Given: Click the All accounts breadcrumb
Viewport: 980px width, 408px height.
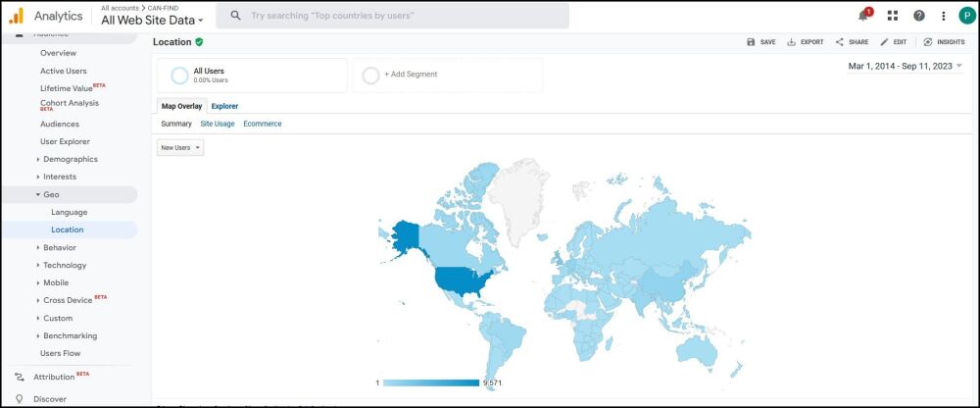Looking at the screenshot, I should [120, 8].
